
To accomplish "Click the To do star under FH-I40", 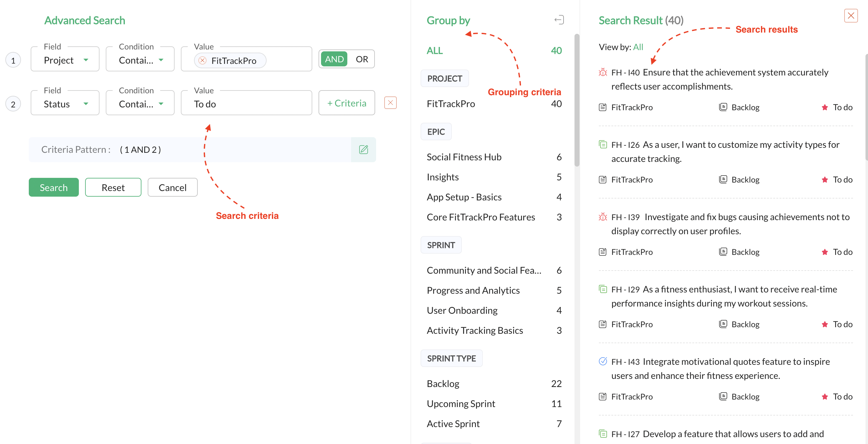I will (825, 107).
